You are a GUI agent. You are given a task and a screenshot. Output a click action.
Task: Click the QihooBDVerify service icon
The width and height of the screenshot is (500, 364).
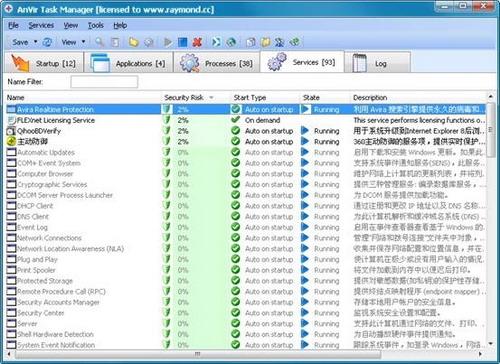point(11,131)
